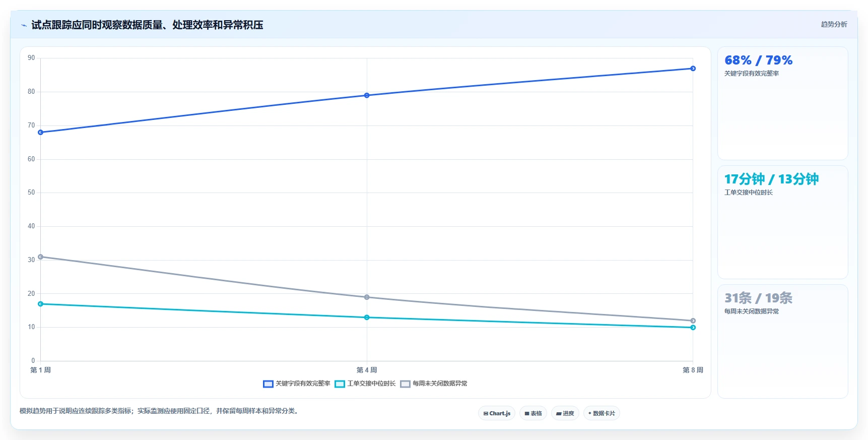The height and width of the screenshot is (440, 868).
Task: Select the gray data point at 第 1 周
Action: coord(41,257)
